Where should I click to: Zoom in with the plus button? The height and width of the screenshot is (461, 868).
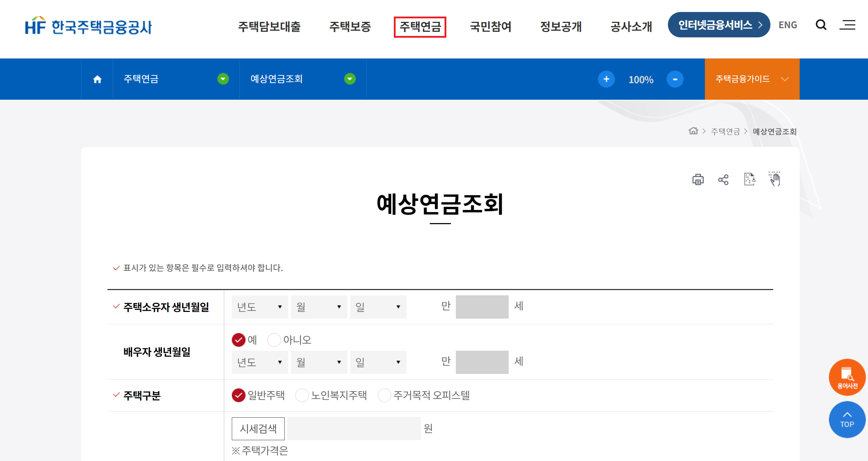(606, 79)
